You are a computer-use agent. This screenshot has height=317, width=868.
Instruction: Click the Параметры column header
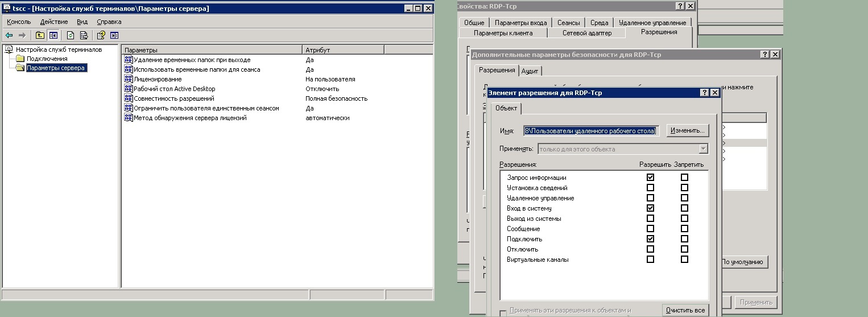212,50
